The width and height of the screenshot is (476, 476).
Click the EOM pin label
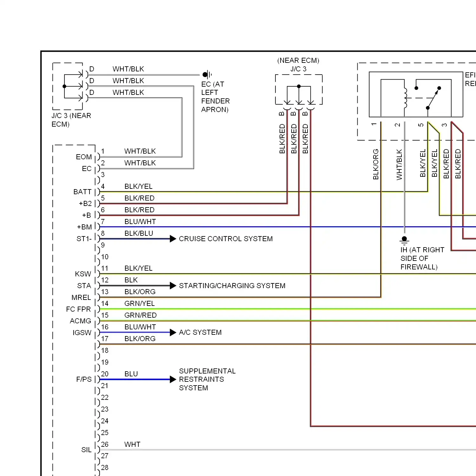84,157
